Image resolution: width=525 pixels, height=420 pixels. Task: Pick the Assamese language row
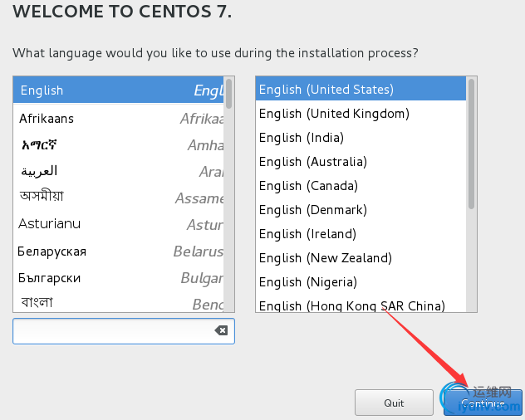click(x=119, y=198)
